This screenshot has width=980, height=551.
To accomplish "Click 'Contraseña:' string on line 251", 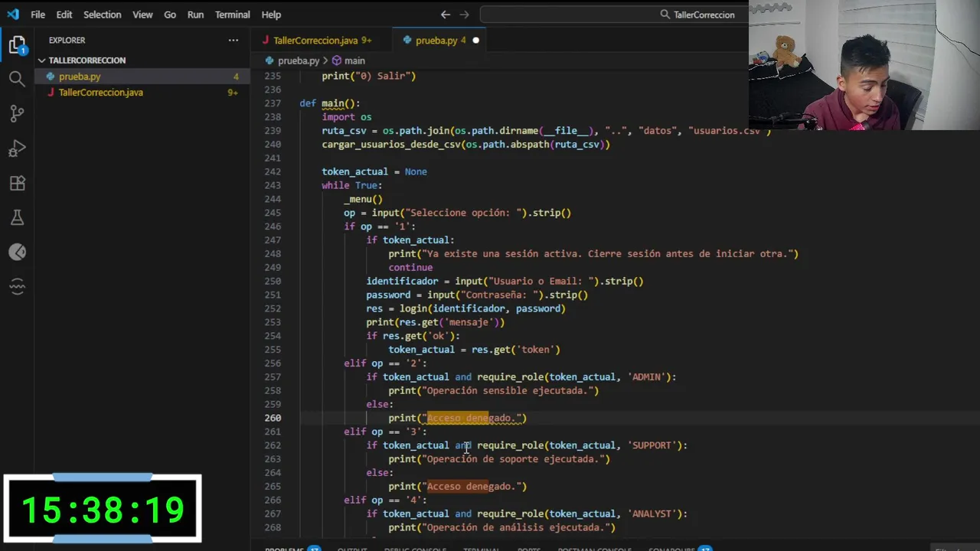I will (501, 295).
